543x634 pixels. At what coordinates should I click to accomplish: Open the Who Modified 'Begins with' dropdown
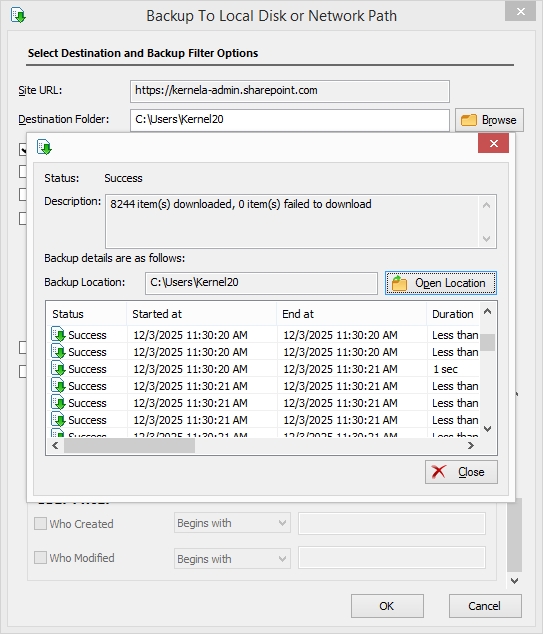[x=232, y=559]
